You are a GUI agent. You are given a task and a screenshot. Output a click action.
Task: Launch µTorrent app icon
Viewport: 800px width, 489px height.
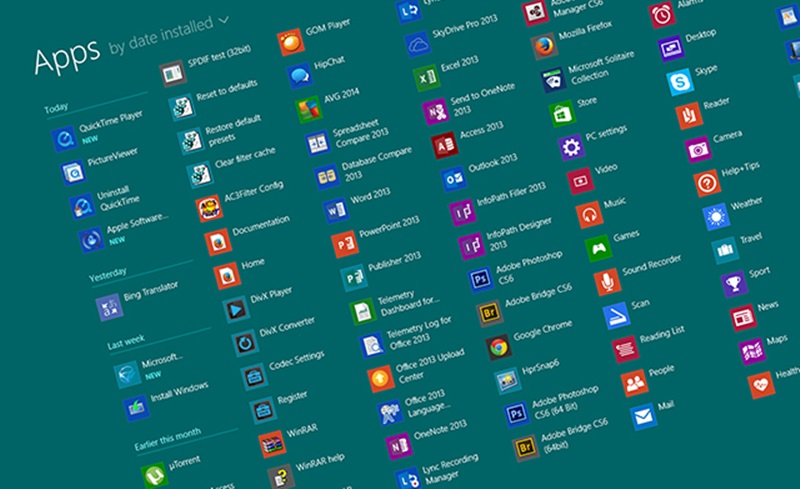tap(154, 475)
